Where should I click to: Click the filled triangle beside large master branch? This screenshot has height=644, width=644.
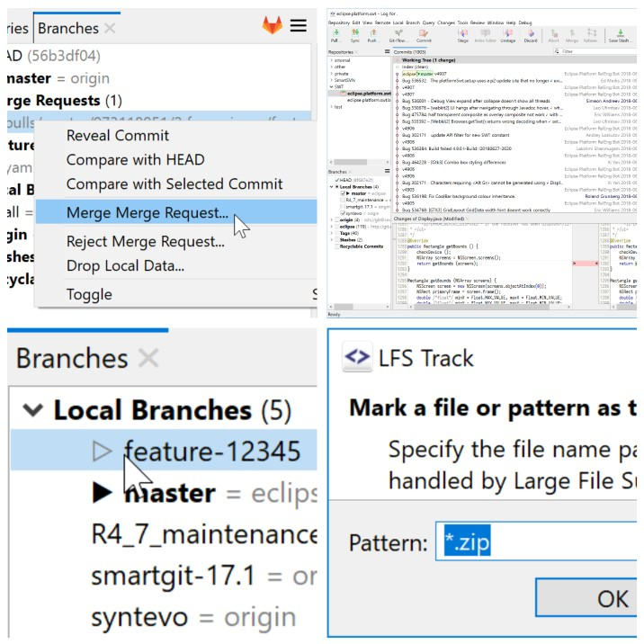pos(102,493)
